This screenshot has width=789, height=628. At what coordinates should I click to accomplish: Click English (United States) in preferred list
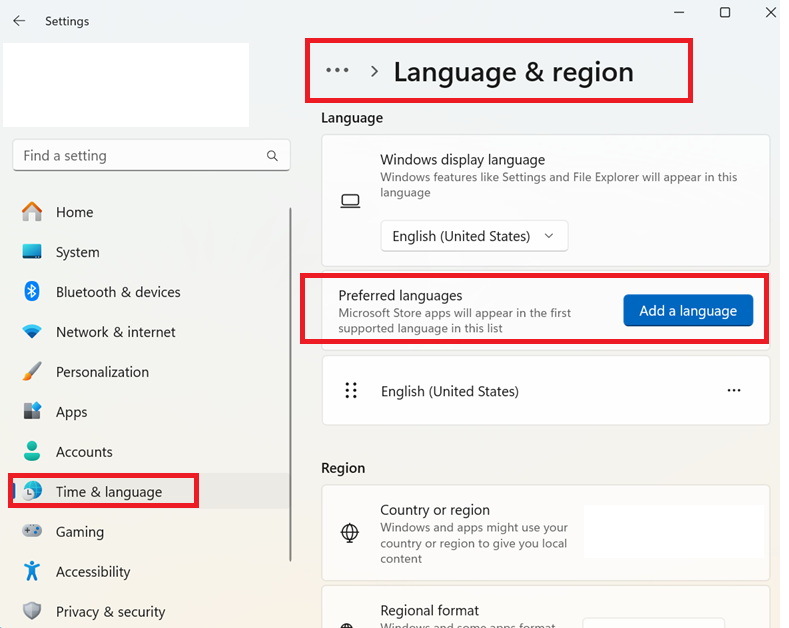pyautogui.click(x=449, y=391)
